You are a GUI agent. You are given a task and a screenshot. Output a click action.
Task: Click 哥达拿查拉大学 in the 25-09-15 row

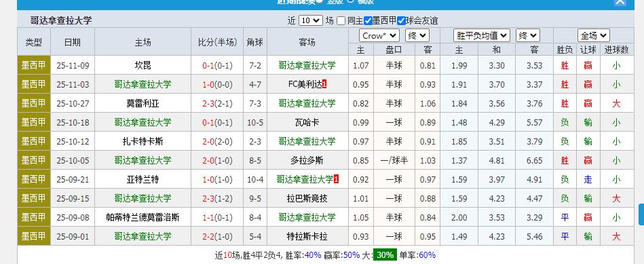point(143,198)
